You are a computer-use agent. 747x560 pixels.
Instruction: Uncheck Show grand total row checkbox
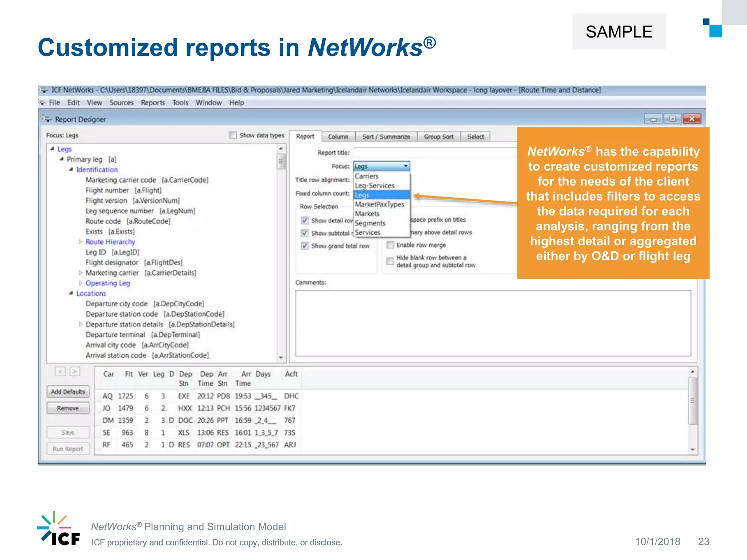click(305, 246)
